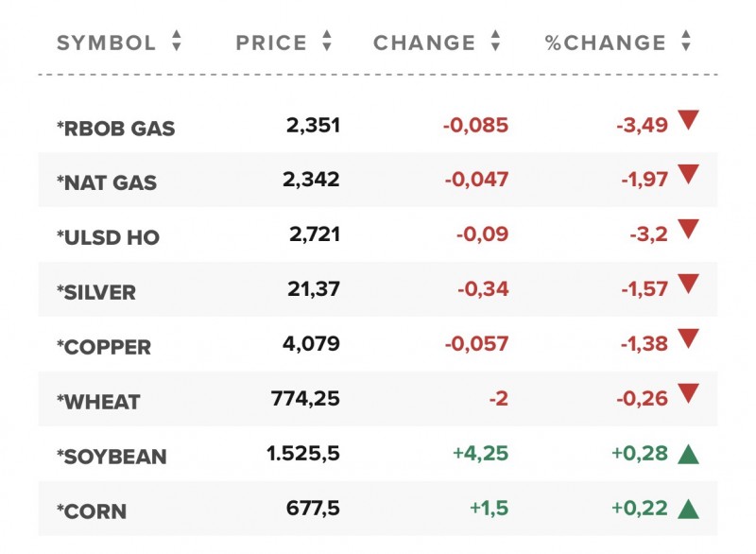Click the red down arrow for ULSD HO

[x=688, y=230]
